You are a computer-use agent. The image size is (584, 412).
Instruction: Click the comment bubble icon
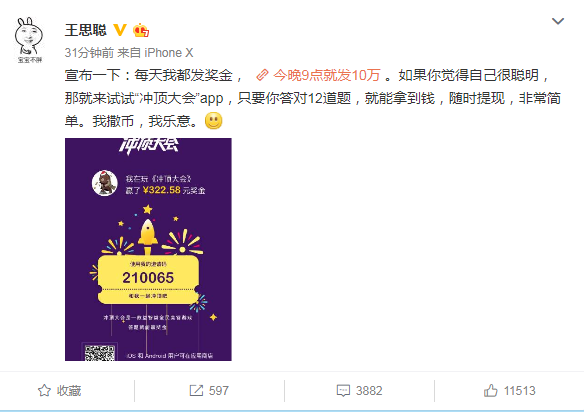pos(343,390)
